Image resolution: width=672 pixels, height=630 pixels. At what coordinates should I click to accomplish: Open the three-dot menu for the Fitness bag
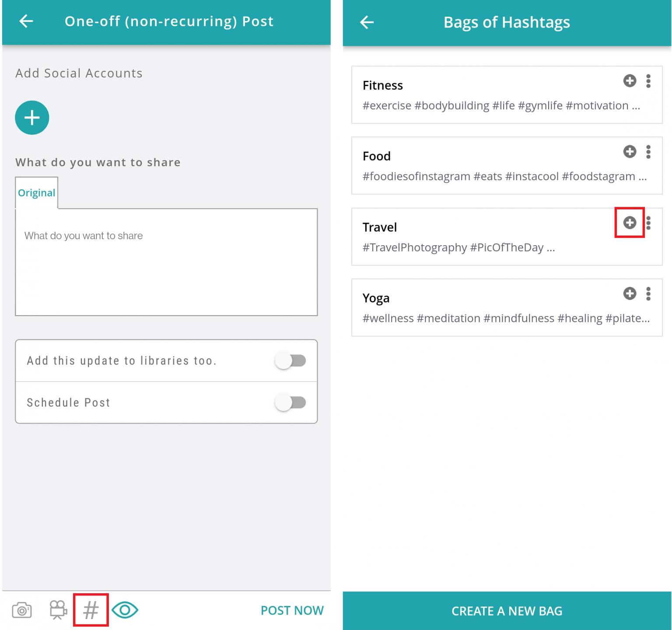pyautogui.click(x=648, y=81)
